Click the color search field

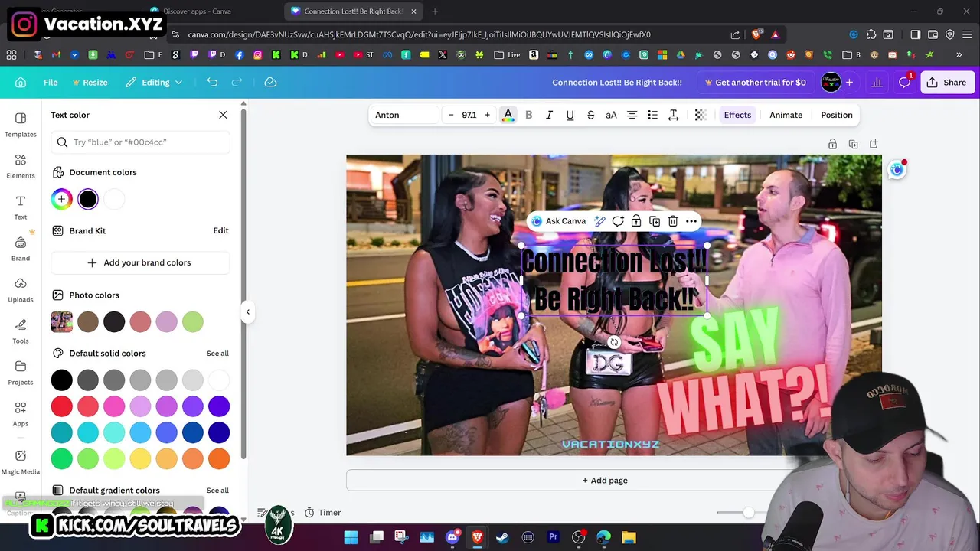click(x=141, y=142)
